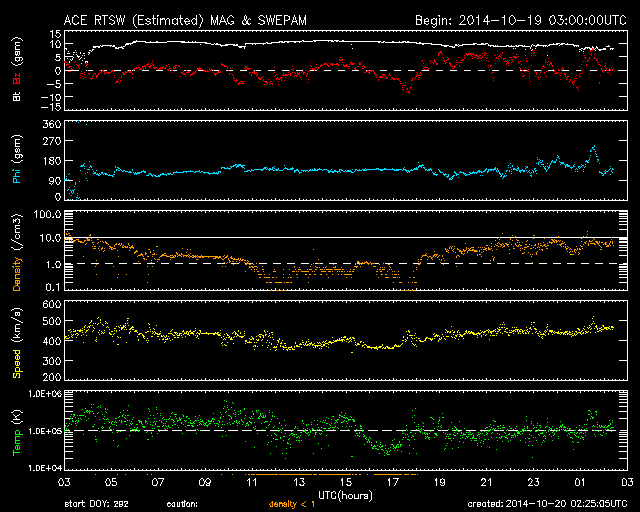Click the '09' hour label on the time axis
Image resolution: width=640 pixels, height=512 pixels.
tap(205, 482)
